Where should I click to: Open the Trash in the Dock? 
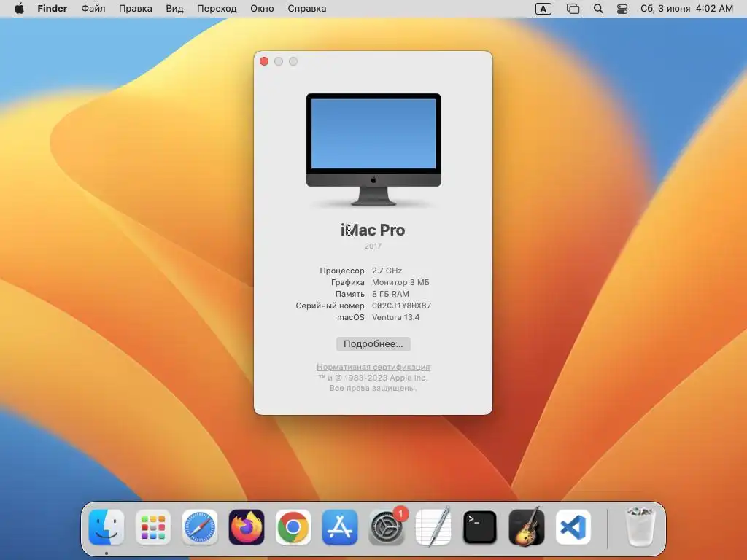tap(640, 527)
